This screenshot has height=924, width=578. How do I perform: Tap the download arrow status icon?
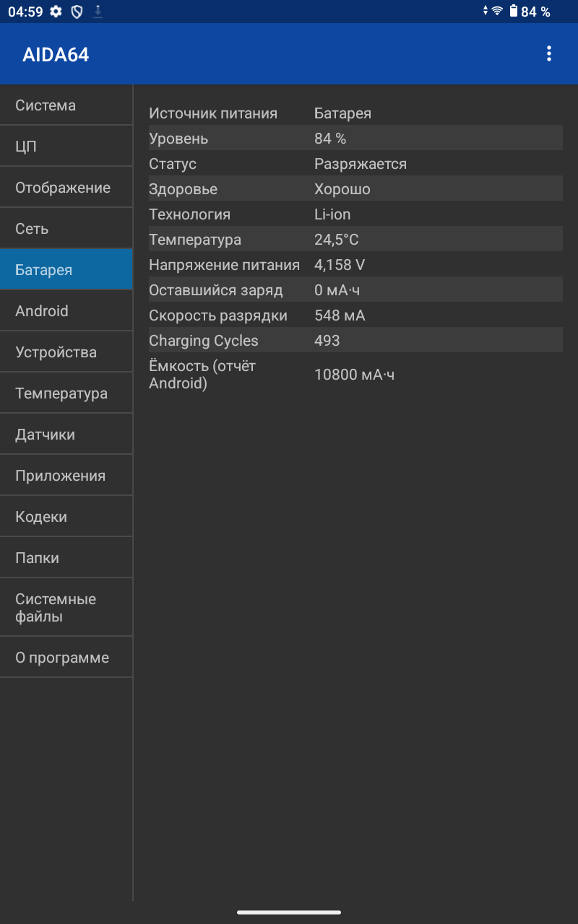tap(98, 12)
